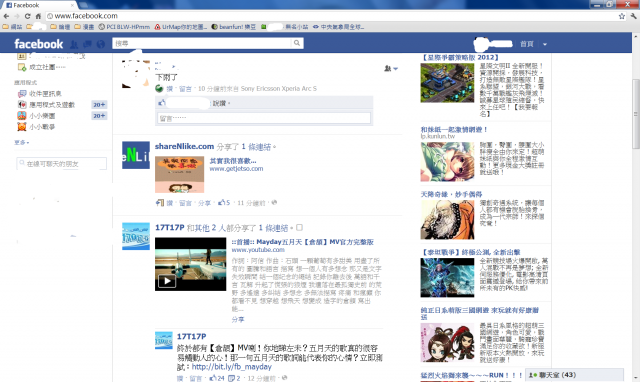
Task: Open 收件匣訊息 inbox in the sidebar
Action: 40,93
